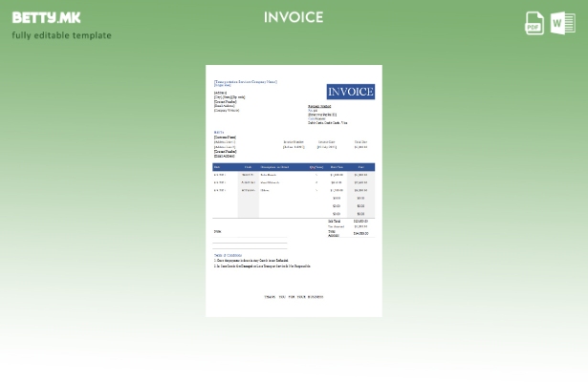The image size is (588, 382).
Task: Click the PDF file format icon
Action: pos(534,23)
